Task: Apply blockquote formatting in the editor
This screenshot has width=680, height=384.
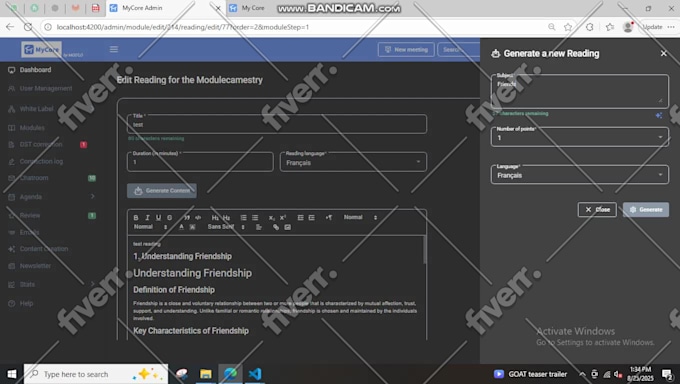Action: (187, 217)
